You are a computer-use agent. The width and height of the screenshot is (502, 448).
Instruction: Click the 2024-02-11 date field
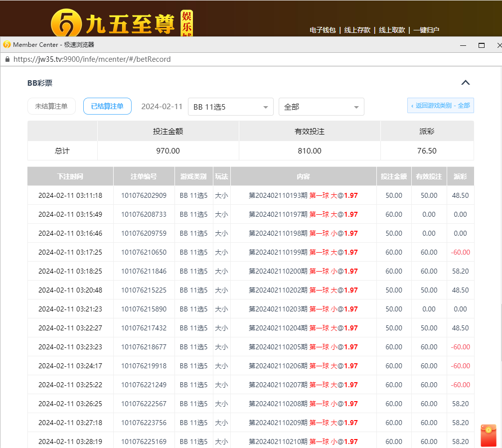(162, 107)
